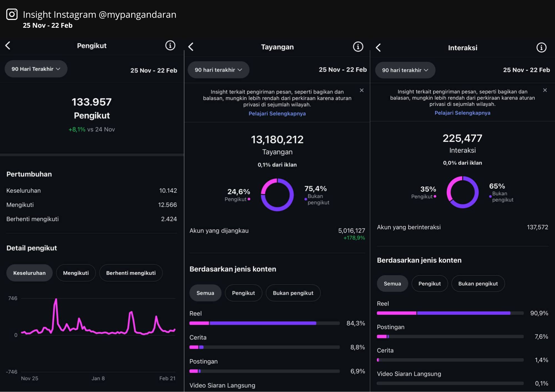This screenshot has width=555, height=392.
Task: Click 'Video Siaran Langsung' label in Tayangan
Action: click(x=222, y=385)
